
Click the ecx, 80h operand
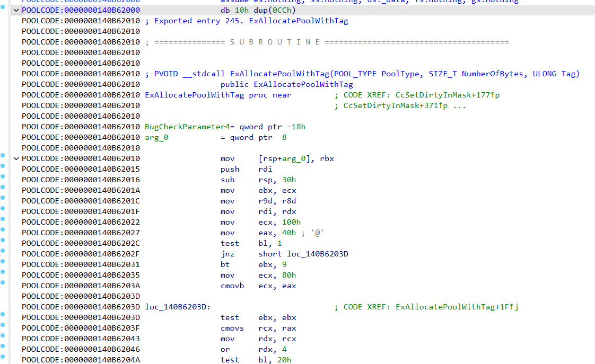click(x=277, y=276)
